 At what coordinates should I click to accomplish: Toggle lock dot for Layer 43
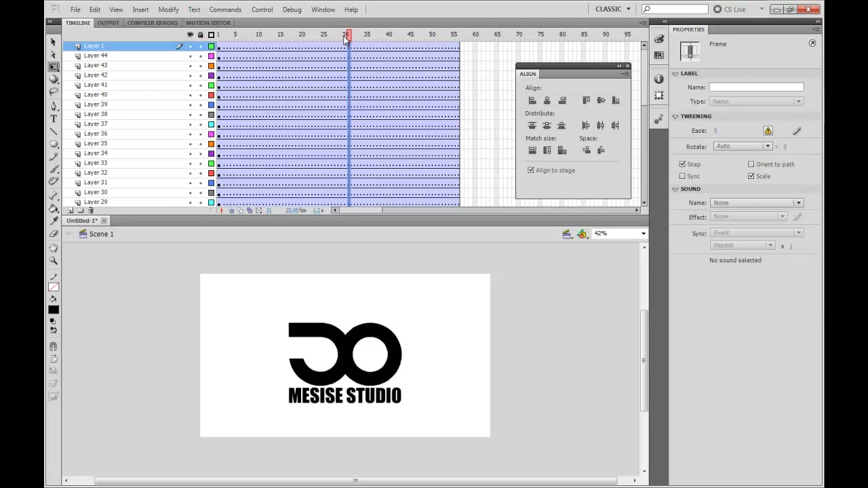coord(200,66)
